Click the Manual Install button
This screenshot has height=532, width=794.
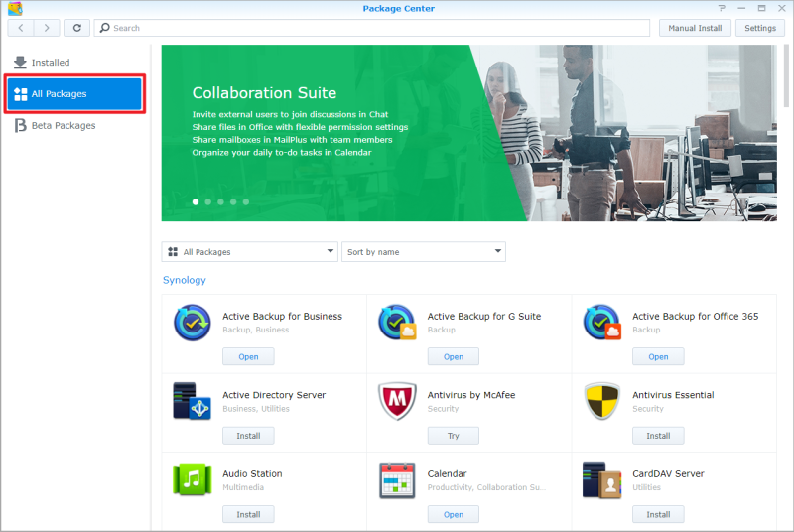tap(695, 28)
